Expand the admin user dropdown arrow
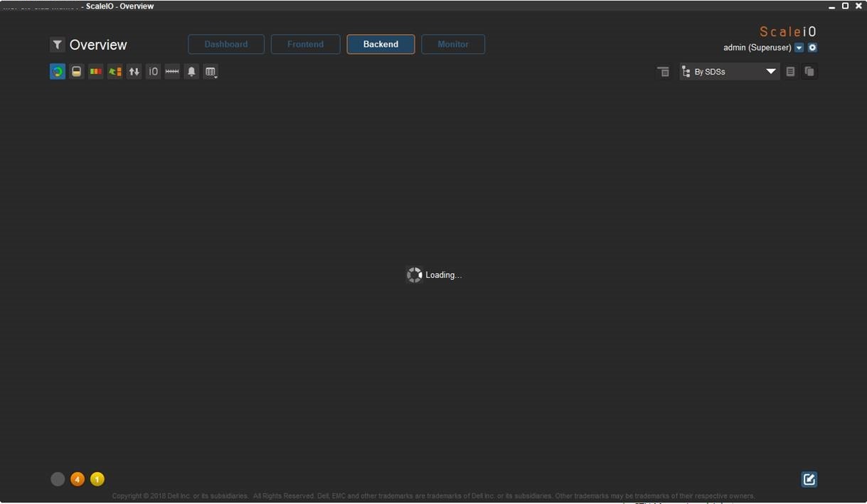The image size is (867, 504). pyautogui.click(x=798, y=47)
